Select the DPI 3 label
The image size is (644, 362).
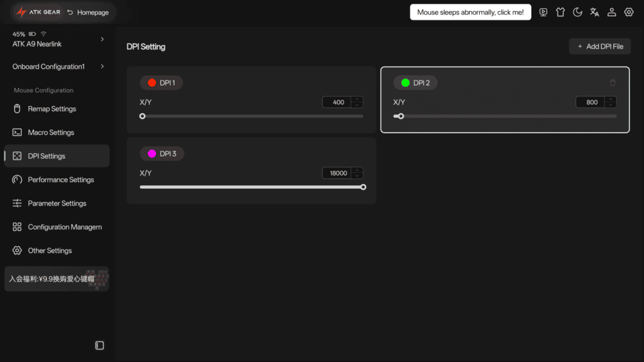point(168,153)
